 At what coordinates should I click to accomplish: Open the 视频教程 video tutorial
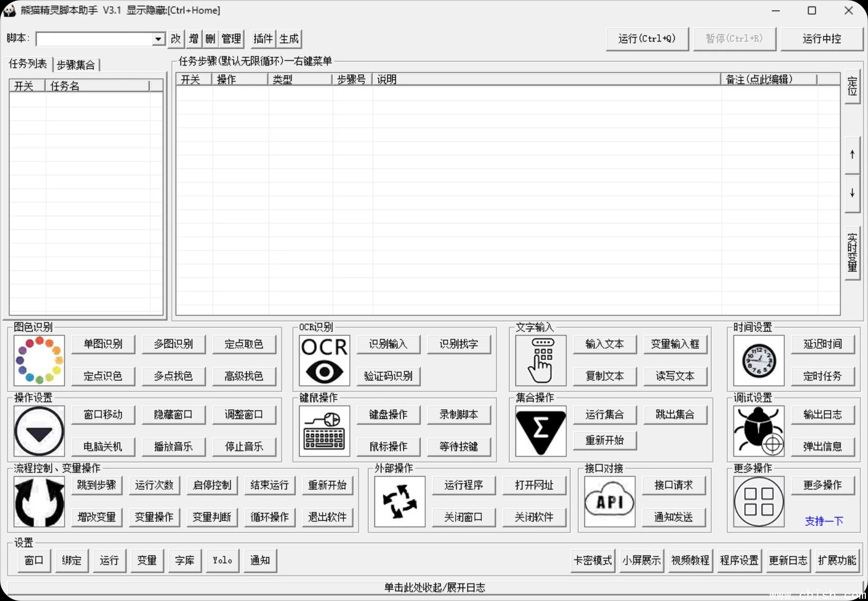pos(690,560)
